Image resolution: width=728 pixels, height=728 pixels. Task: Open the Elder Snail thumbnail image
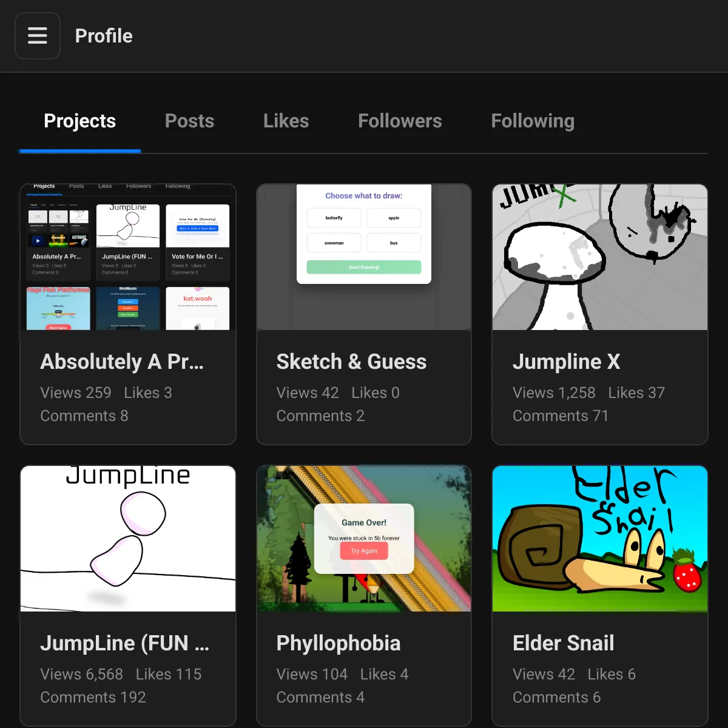pos(599,539)
